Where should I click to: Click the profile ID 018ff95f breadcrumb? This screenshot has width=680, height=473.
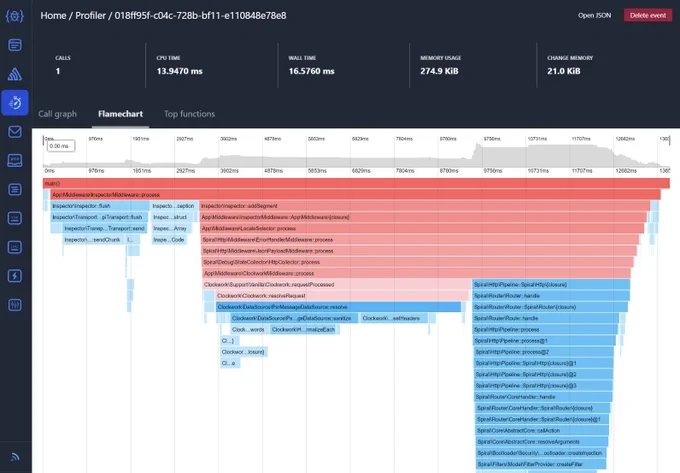click(x=200, y=16)
